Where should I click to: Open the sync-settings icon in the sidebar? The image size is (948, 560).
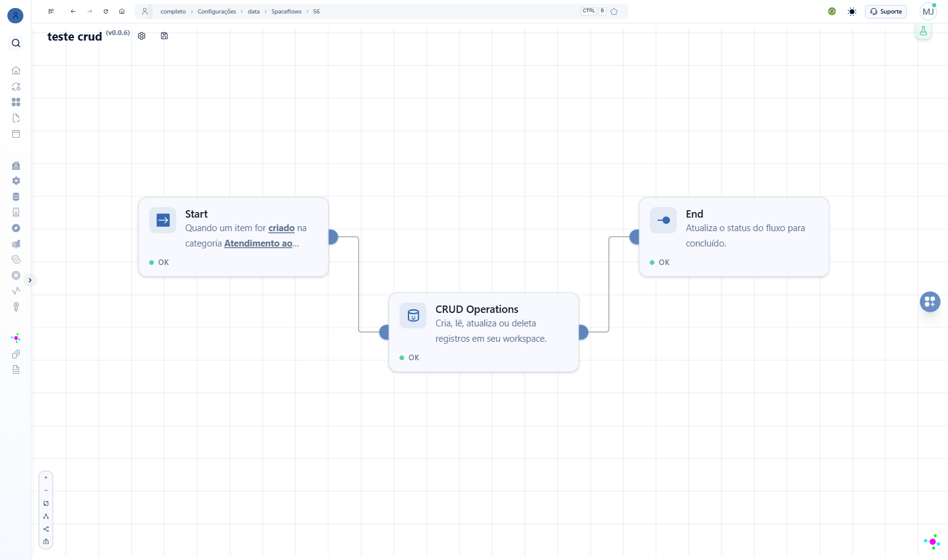pyautogui.click(x=16, y=87)
